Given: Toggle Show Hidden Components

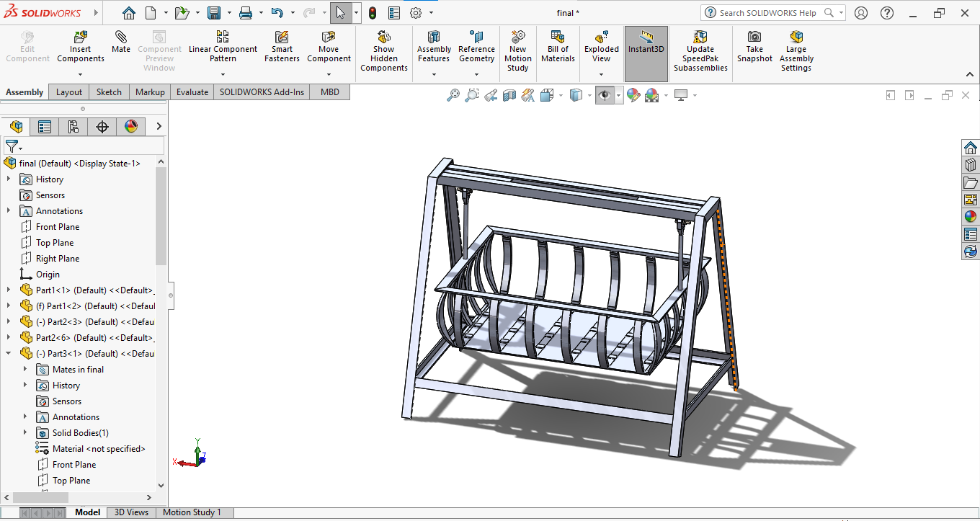Looking at the screenshot, I should pos(384,51).
